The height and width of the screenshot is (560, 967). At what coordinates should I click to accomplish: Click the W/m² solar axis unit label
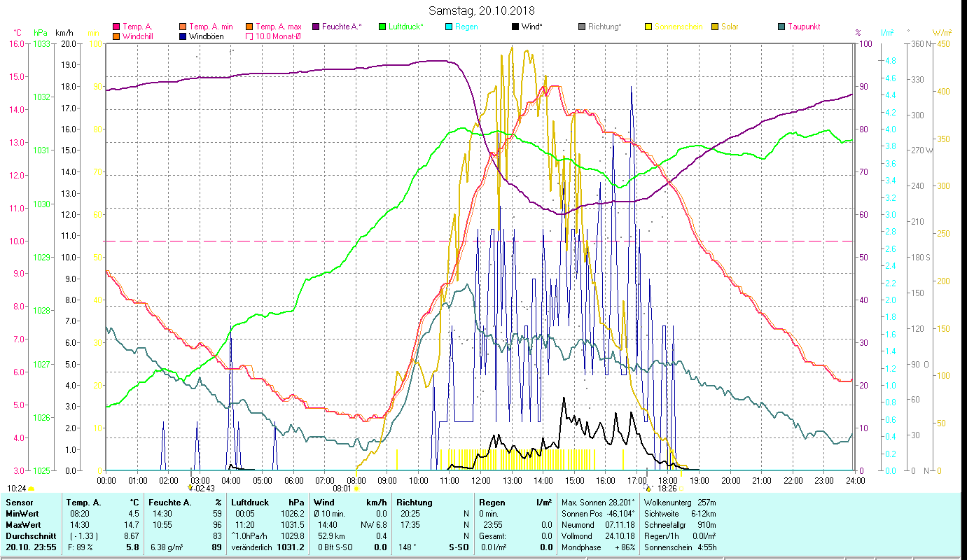940,33
